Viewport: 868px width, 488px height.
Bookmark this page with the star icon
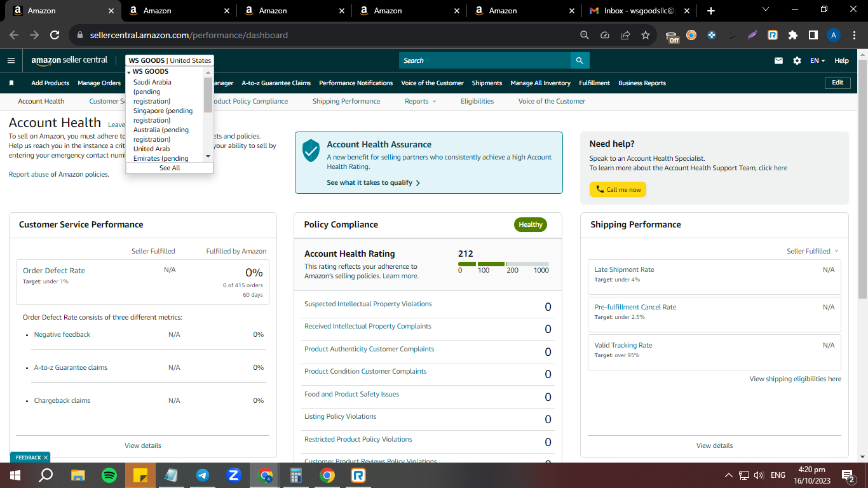pyautogui.click(x=646, y=36)
